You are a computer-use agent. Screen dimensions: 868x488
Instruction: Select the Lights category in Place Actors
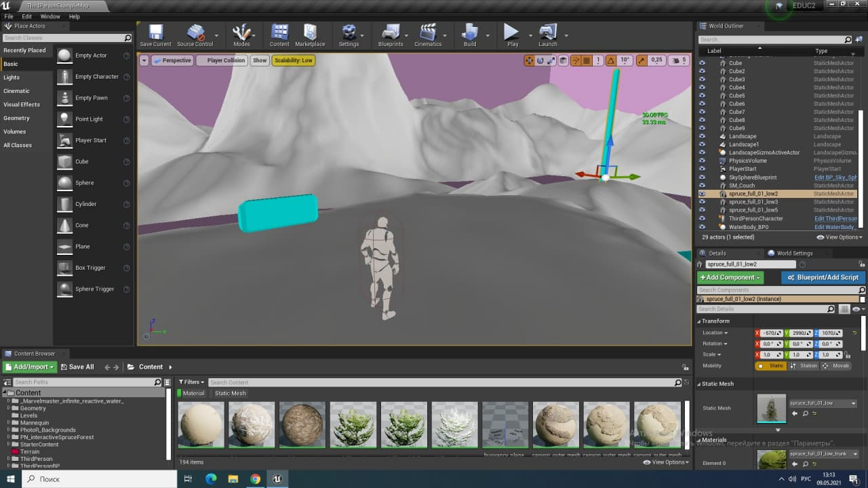coord(12,77)
